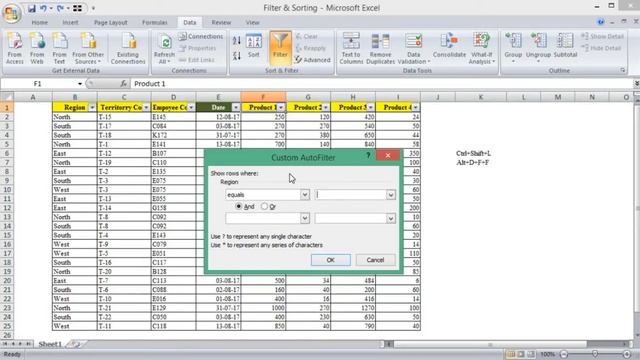Open the Review tab

[221, 22]
